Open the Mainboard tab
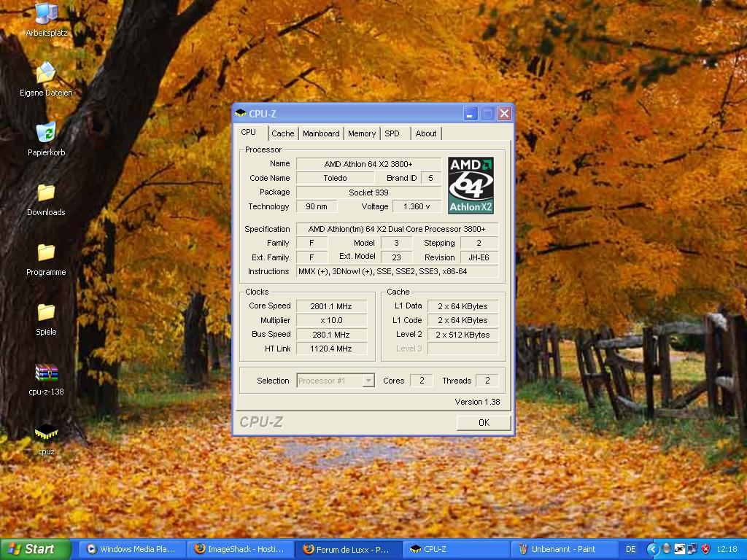Viewport: 747px width, 560px height. pos(321,134)
